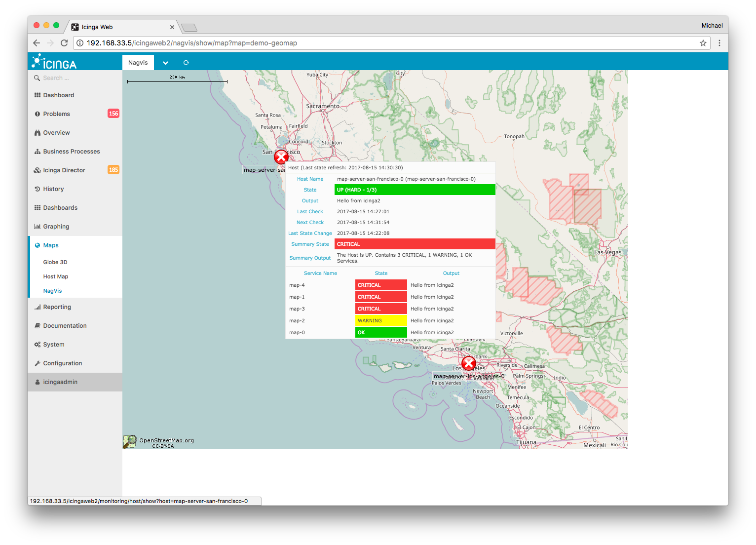Click the San Francisco critical host marker
The width and height of the screenshot is (756, 545).
click(281, 157)
